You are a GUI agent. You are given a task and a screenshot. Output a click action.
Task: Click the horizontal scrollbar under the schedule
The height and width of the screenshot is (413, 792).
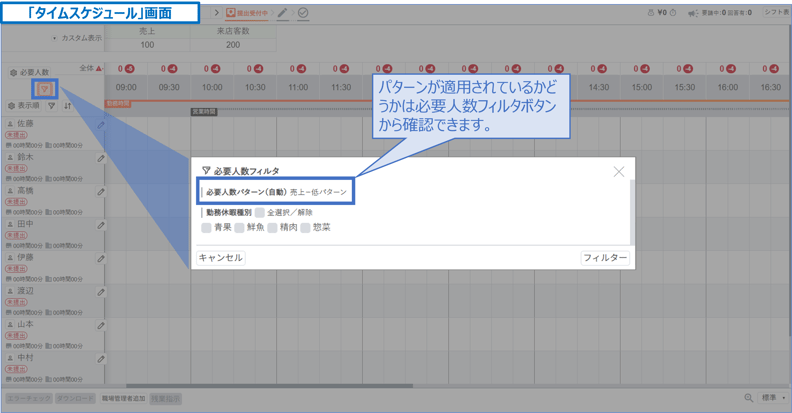click(x=270, y=385)
